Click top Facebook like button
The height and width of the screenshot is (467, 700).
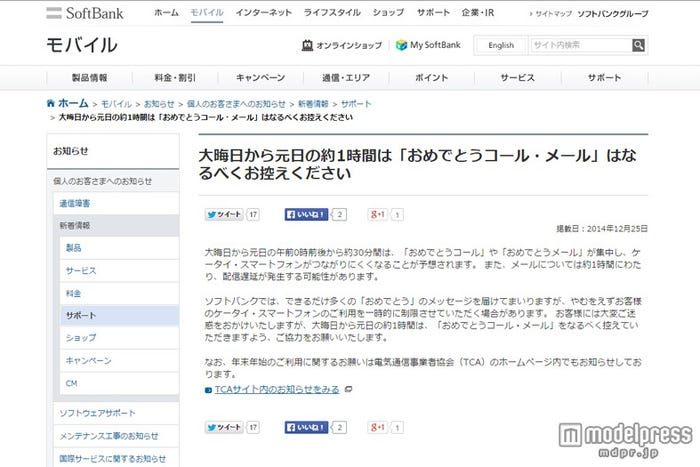[x=306, y=215]
